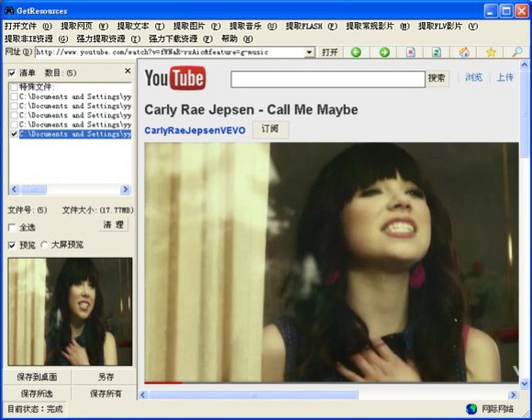Toggle the 清单 checkbox
Screen dimensions: 532x420
(x=12, y=73)
